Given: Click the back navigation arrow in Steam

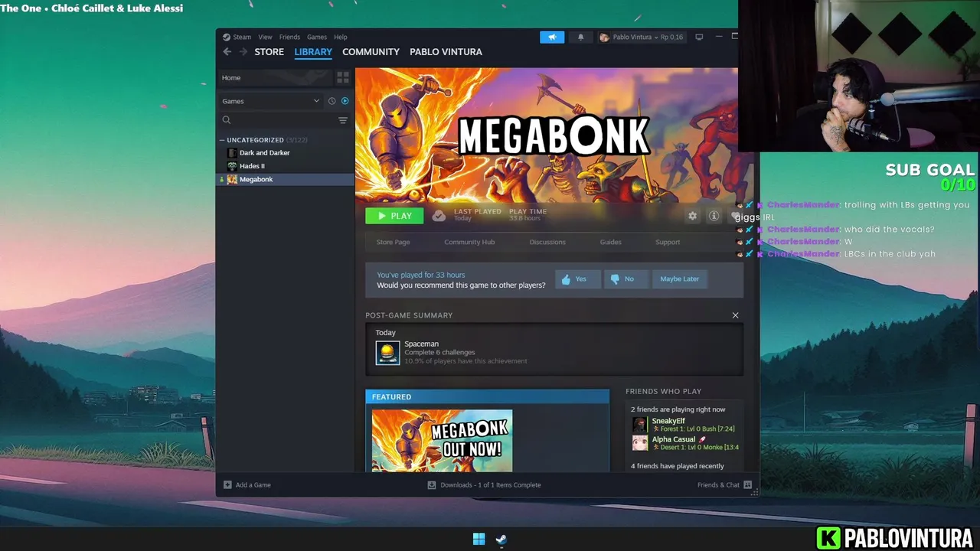Looking at the screenshot, I should [227, 52].
